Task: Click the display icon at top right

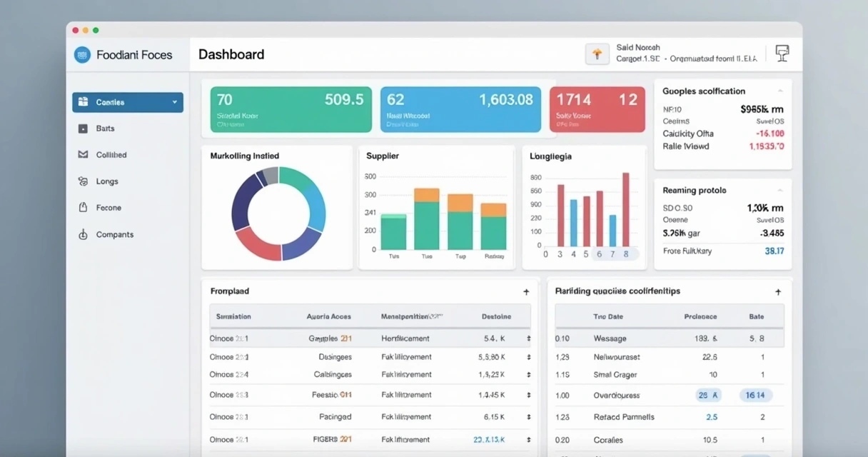Action: (782, 54)
